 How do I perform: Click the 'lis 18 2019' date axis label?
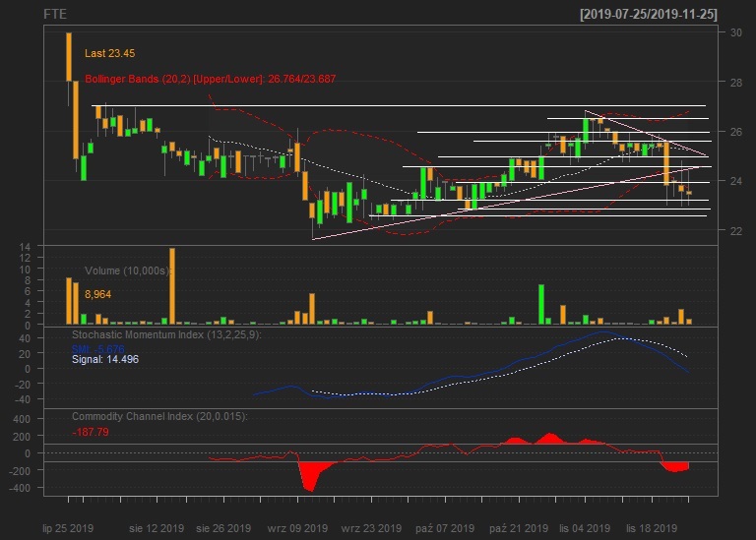pos(652,528)
